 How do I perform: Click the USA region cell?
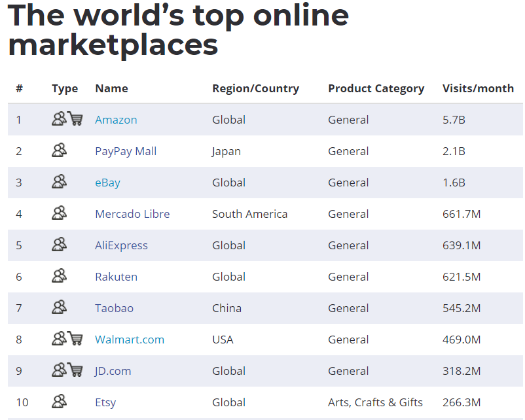pos(223,340)
